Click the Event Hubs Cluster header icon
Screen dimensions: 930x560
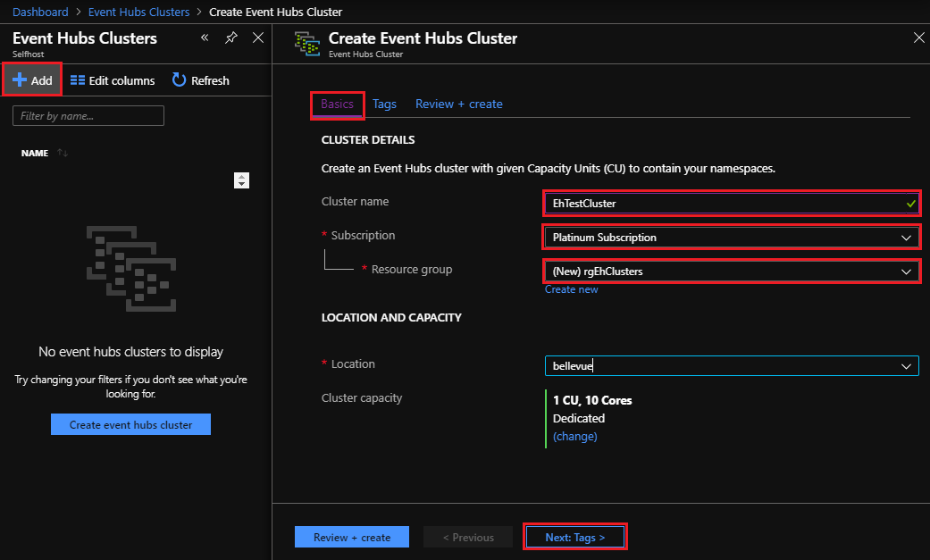pos(307,43)
